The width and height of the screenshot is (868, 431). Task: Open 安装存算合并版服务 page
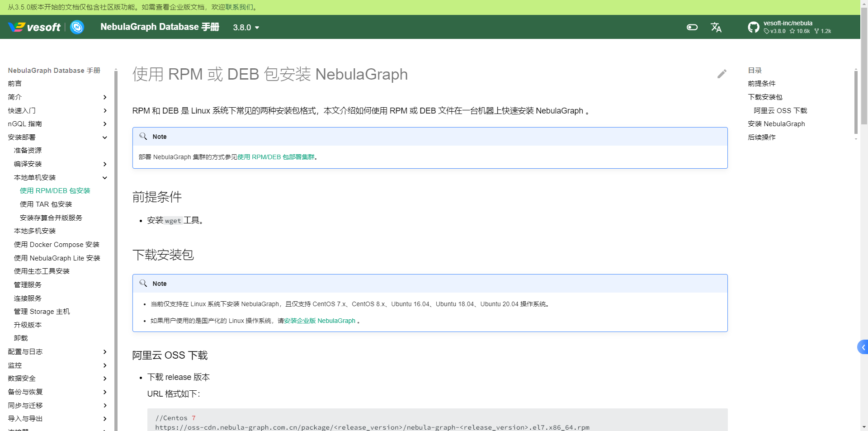[x=51, y=218]
